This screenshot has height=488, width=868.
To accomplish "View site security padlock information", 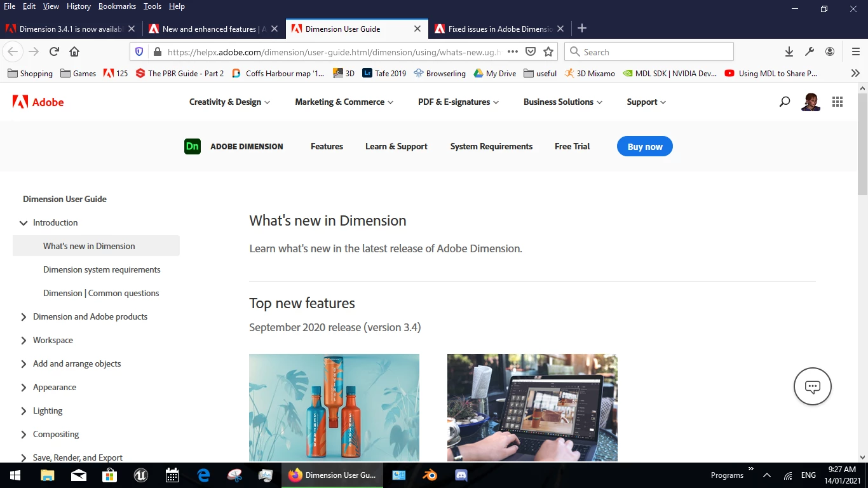I will pos(157,51).
